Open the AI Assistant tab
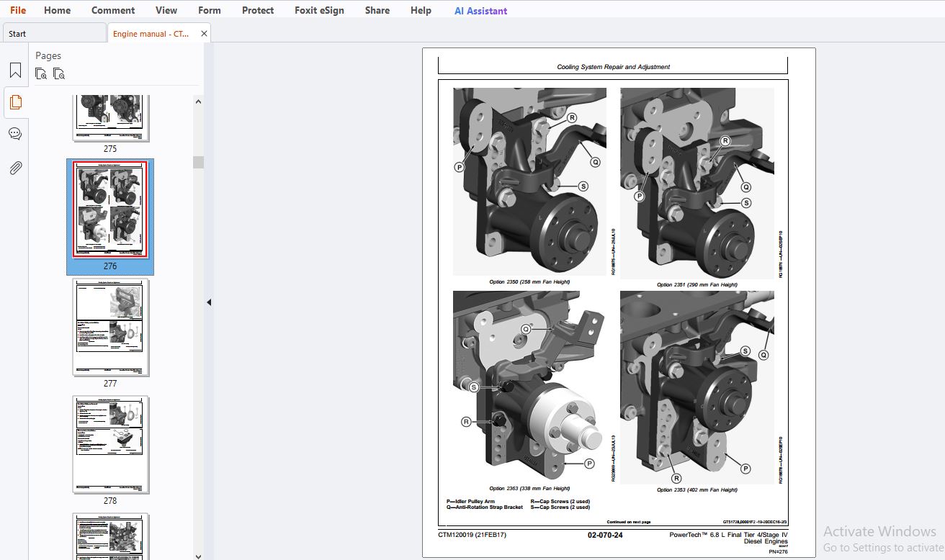Viewport: 945px width, 560px height. tap(480, 11)
